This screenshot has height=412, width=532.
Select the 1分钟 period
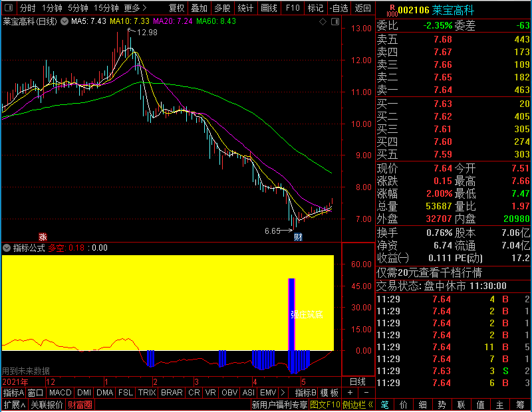52,8
